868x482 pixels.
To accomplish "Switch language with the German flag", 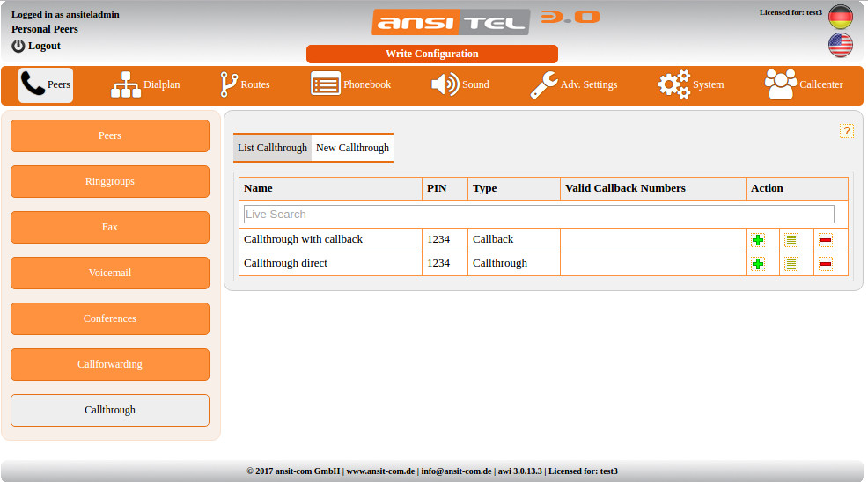I will 840,17.
